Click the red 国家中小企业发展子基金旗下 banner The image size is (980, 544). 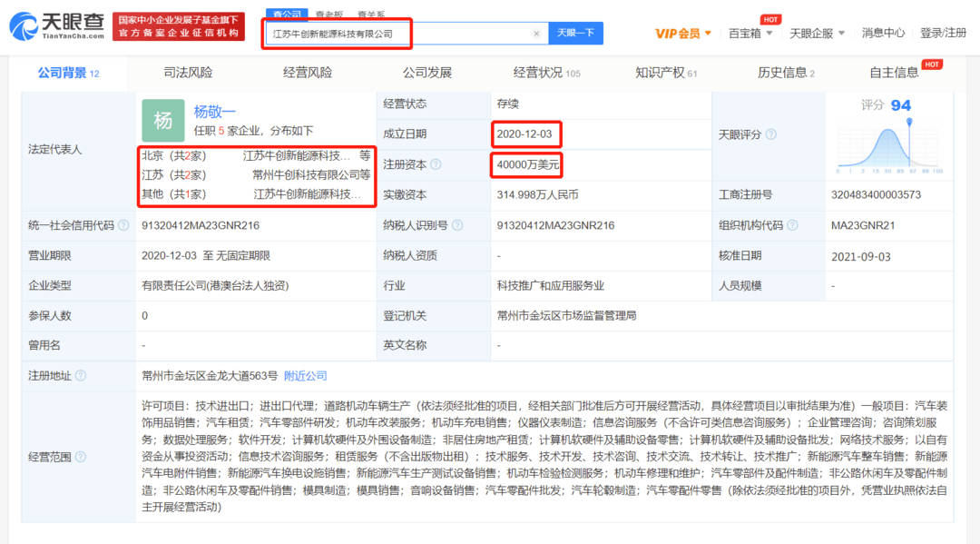pyautogui.click(x=179, y=26)
